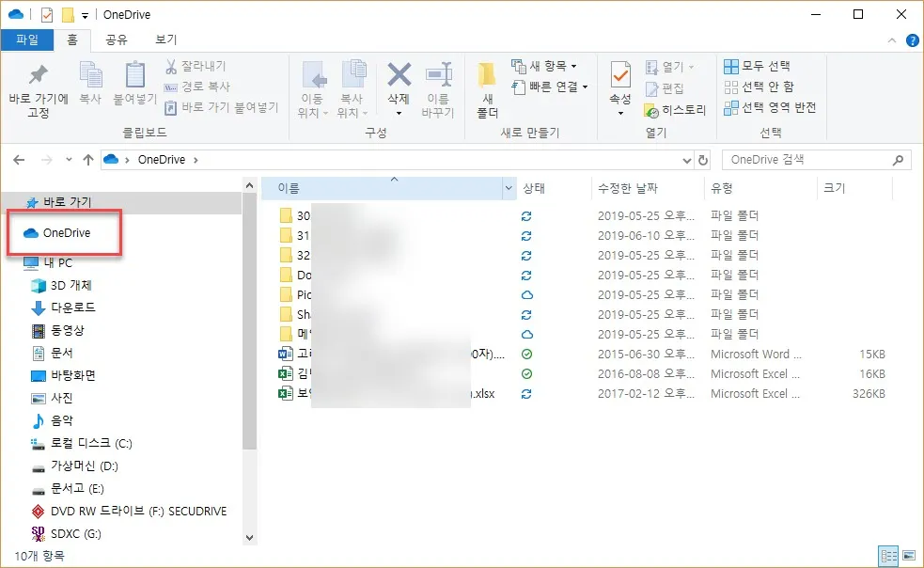Click the 바로 가기에 고정 pin icon
924x568 pixels.
pos(39,76)
